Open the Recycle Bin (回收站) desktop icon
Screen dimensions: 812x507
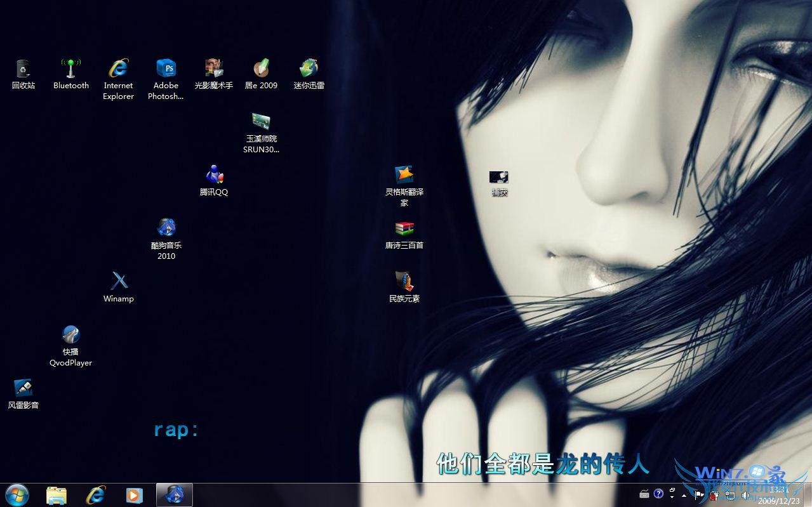(23, 75)
